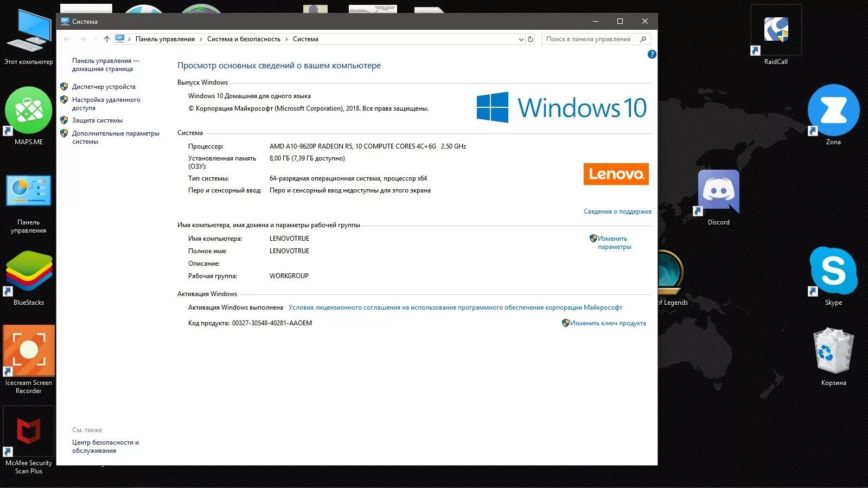868x488 pixels.
Task: Close the 'Система' window
Action: 645,22
